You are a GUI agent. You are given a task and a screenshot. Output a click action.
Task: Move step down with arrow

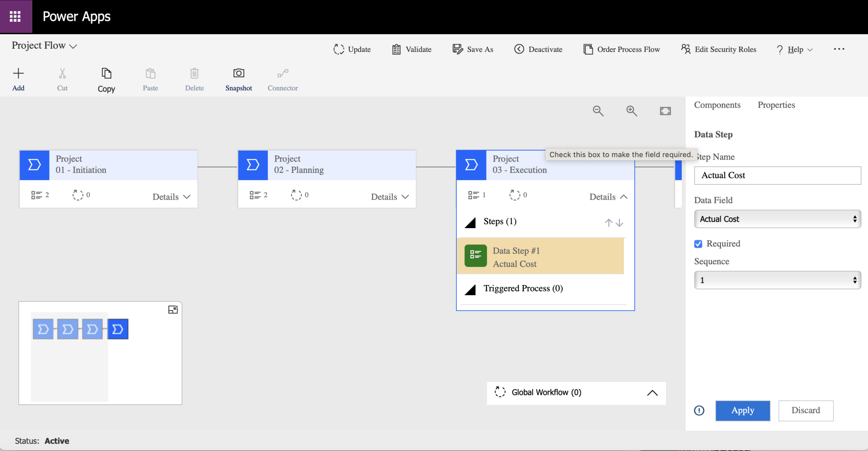[620, 222]
